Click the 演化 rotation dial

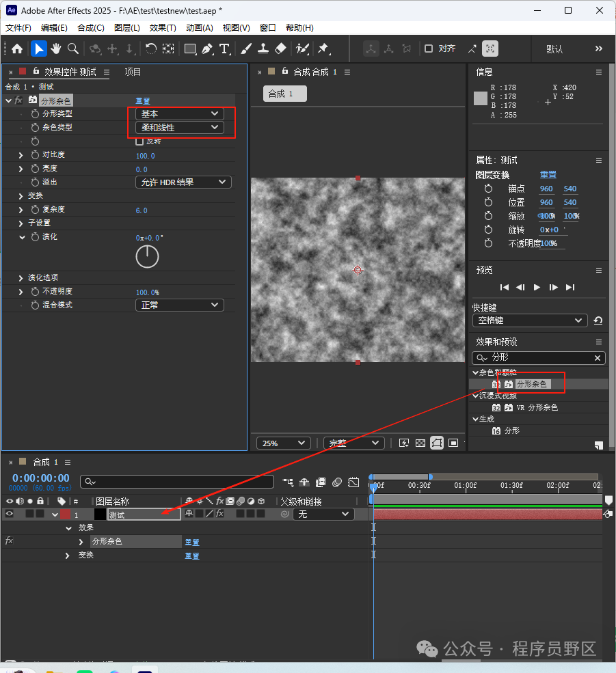[148, 257]
